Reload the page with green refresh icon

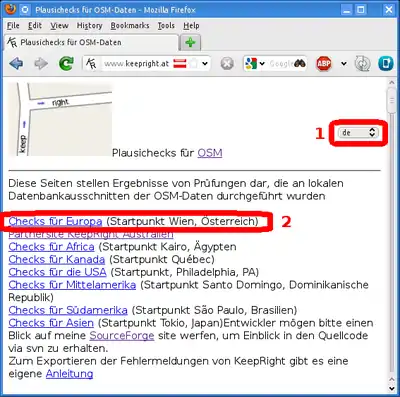coord(66,63)
